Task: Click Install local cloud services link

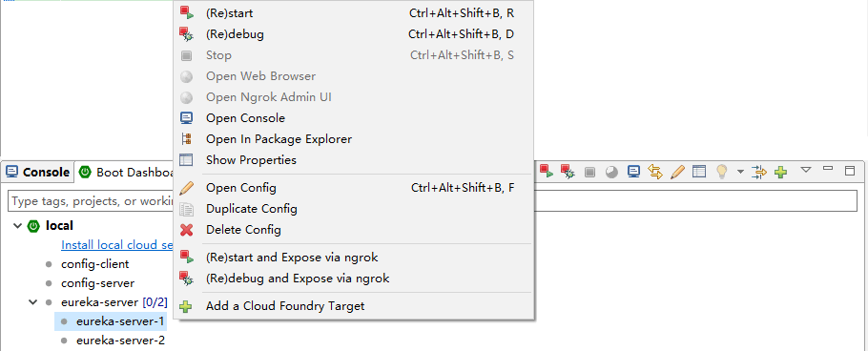Action: coord(117,245)
